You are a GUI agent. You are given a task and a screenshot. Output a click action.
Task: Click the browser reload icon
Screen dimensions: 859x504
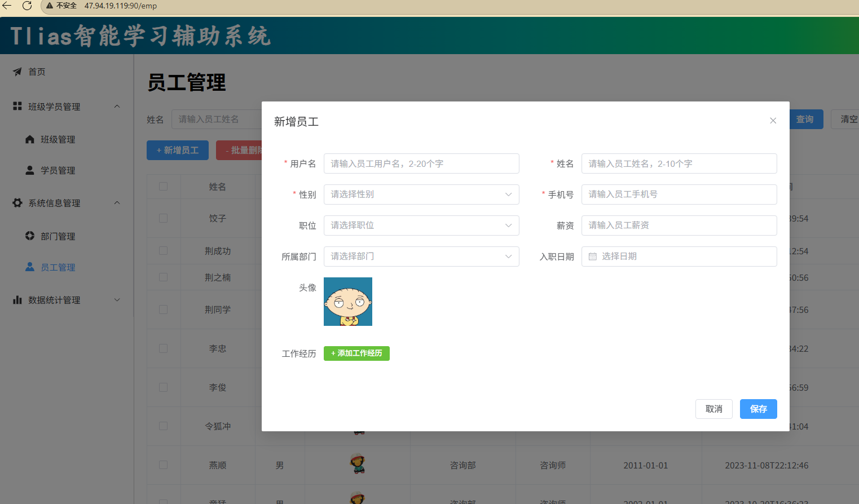click(27, 6)
